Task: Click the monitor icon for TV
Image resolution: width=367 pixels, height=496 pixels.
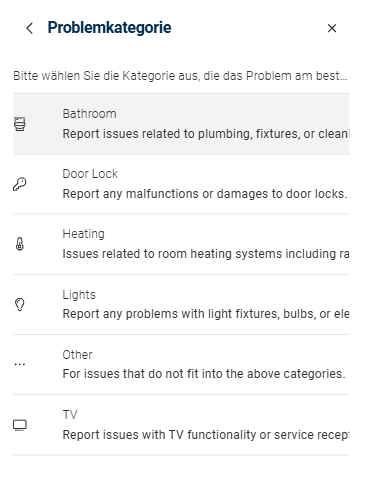Action: (x=20, y=425)
